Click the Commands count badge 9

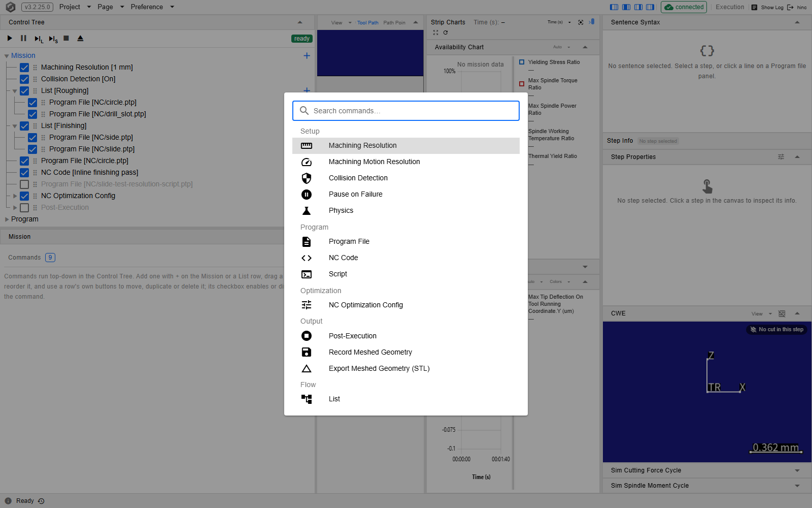point(50,258)
